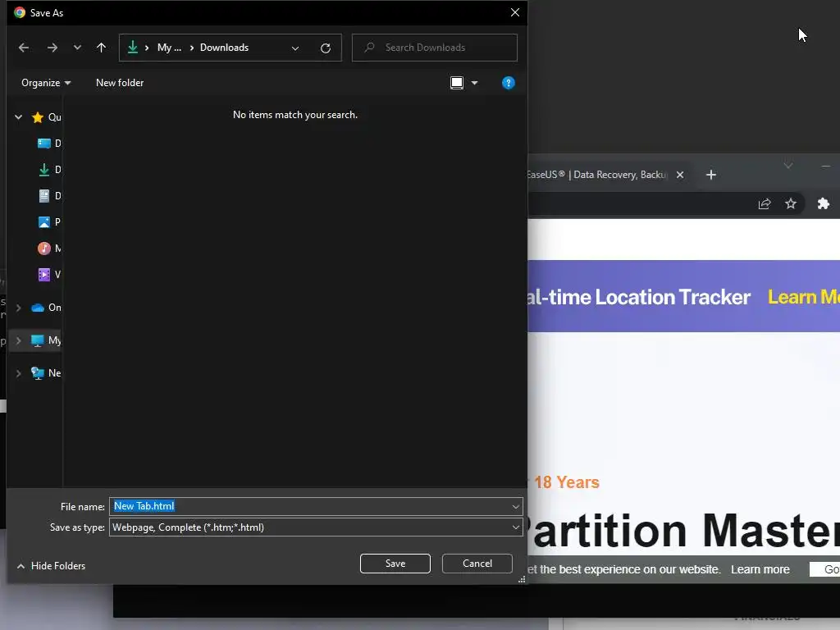Image resolution: width=840 pixels, height=630 pixels.
Task: Click Save button
Action: (x=395, y=564)
